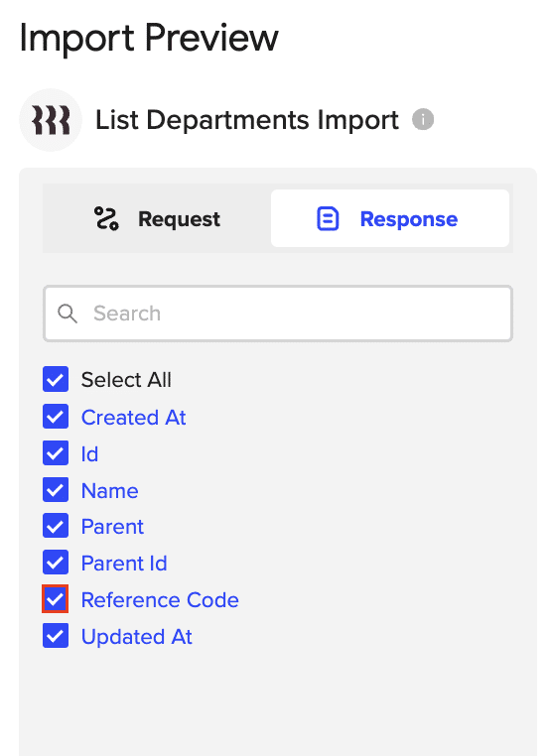This screenshot has height=756, width=552.
Task: Toggle the Select All checkbox
Action: (56, 379)
